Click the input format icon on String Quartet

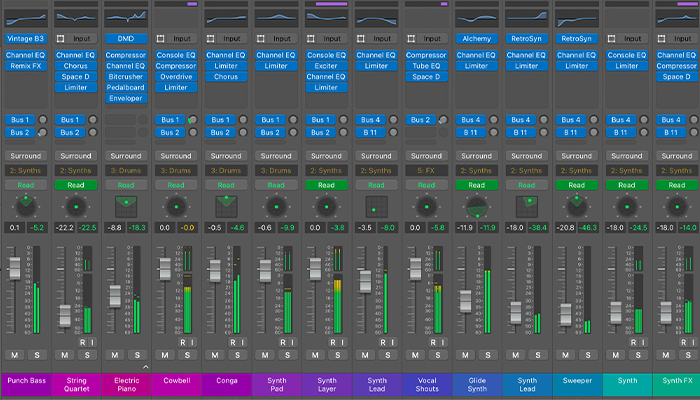coord(61,39)
